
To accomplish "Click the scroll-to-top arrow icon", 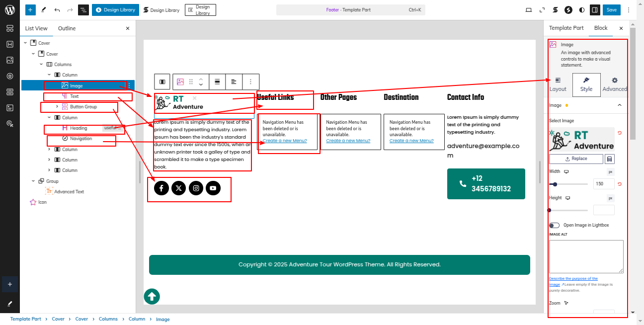I will (x=152, y=297).
